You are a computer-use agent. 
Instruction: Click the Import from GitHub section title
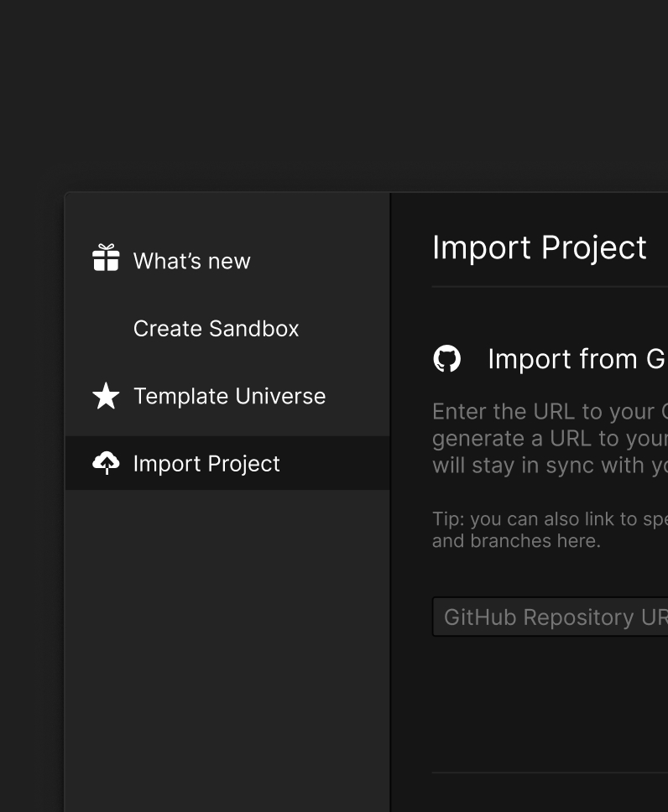(x=577, y=359)
